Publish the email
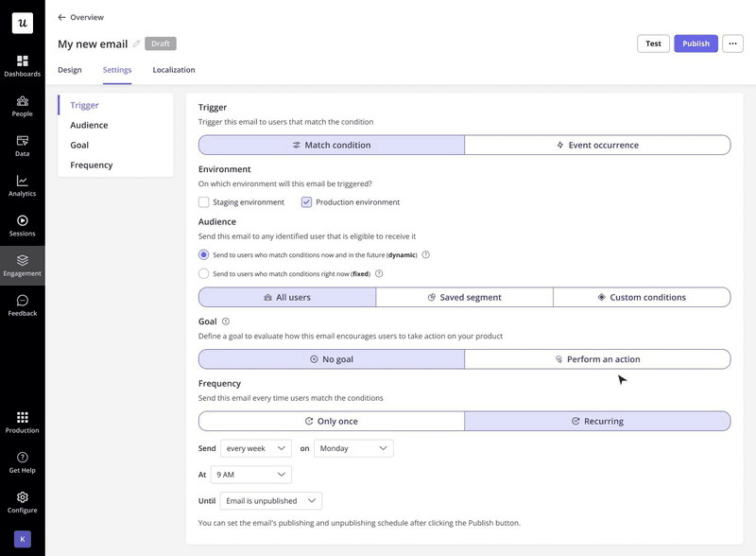The height and width of the screenshot is (556, 756). coord(696,43)
